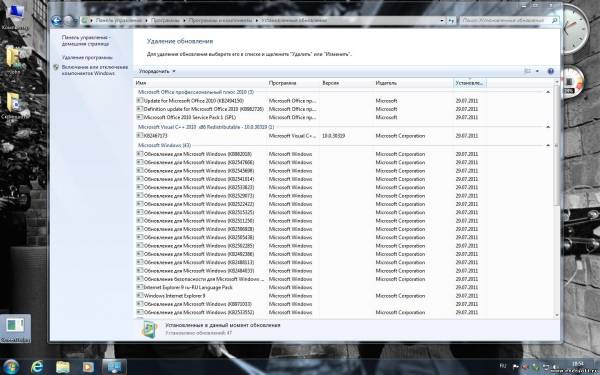Click the forward navigation arrow
This screenshot has width=600, height=375.
68,20
